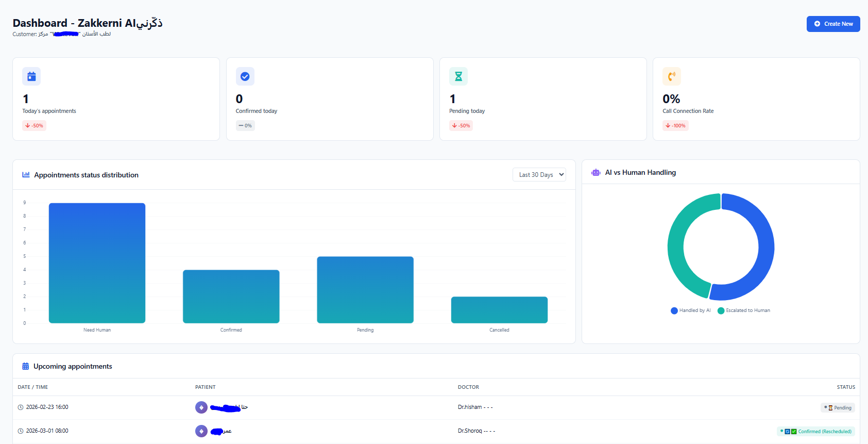Click the Dr.hisham doctor cell
Viewport: 868px width, 444px height.
coord(475,407)
